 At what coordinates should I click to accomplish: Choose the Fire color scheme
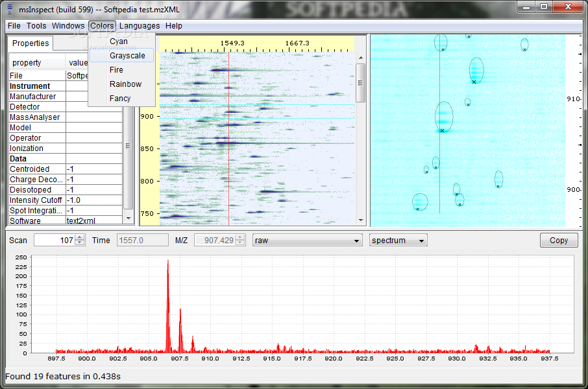click(121, 70)
